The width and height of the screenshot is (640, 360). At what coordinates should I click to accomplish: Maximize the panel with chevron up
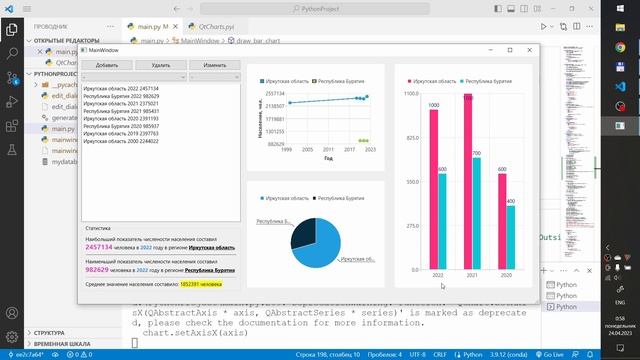[576, 271]
